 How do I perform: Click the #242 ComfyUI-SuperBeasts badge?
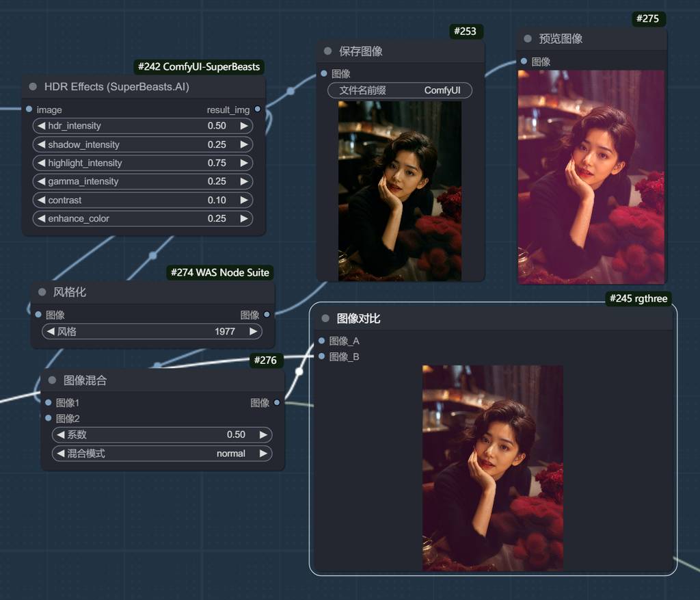[199, 67]
